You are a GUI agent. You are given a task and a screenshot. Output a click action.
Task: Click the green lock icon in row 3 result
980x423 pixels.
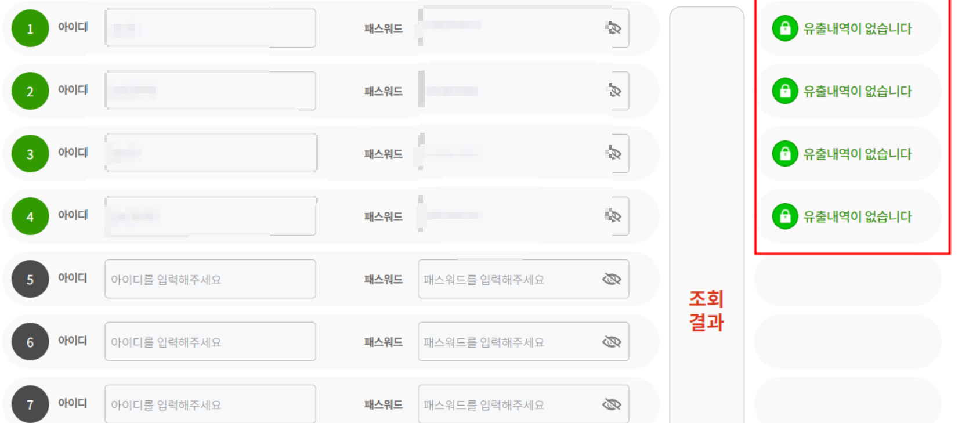coord(784,154)
